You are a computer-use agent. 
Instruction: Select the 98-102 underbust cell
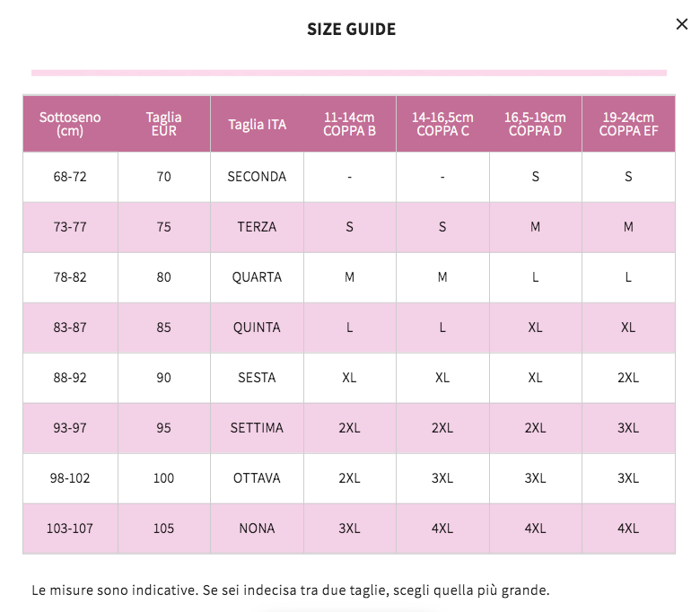[x=70, y=478]
